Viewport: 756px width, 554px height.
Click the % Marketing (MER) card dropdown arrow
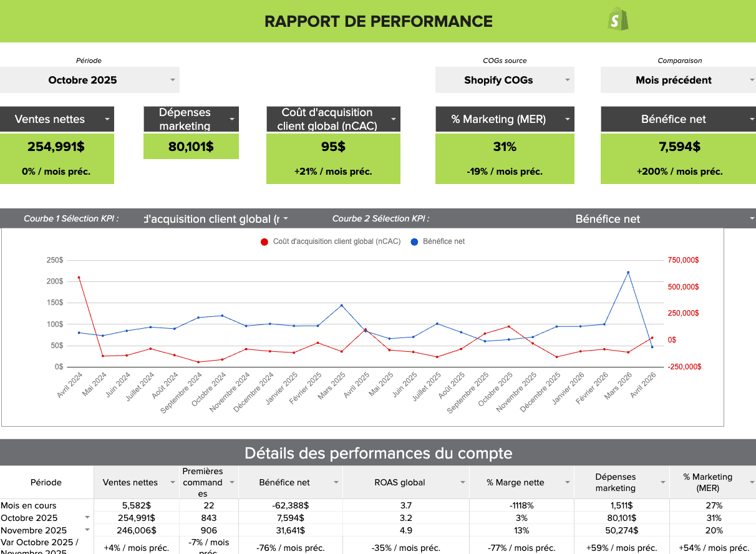567,119
